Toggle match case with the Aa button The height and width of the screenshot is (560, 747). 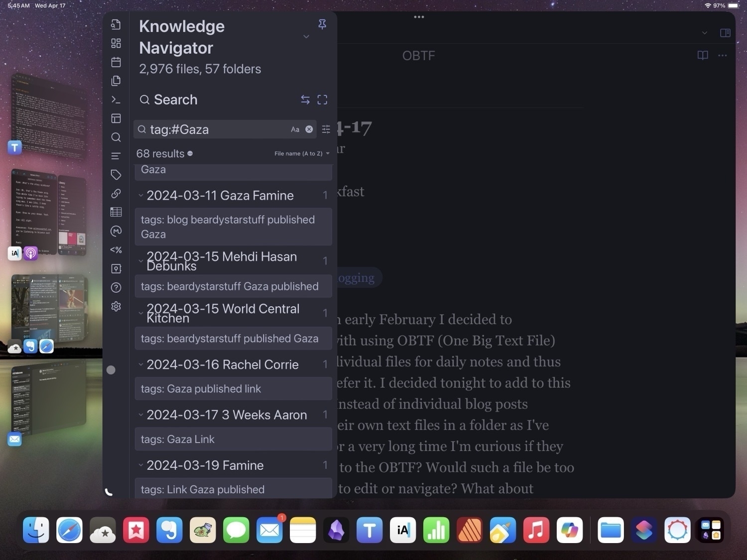pos(295,129)
